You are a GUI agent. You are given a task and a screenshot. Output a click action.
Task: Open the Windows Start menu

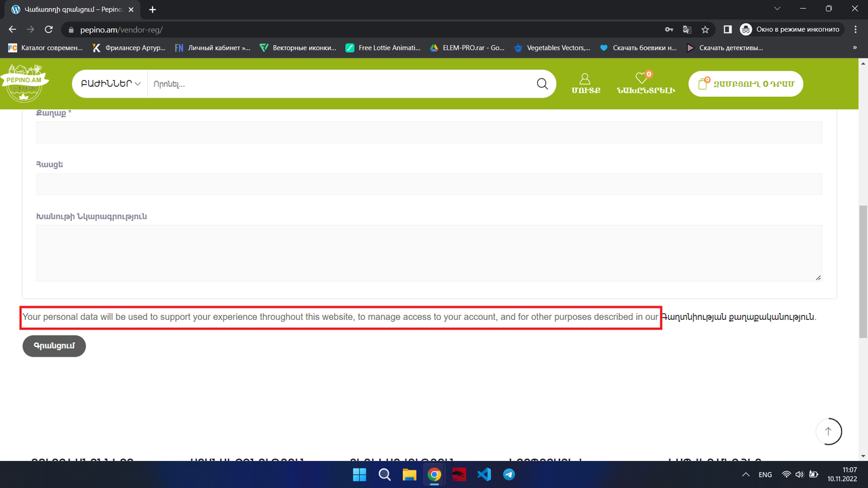[x=359, y=474]
